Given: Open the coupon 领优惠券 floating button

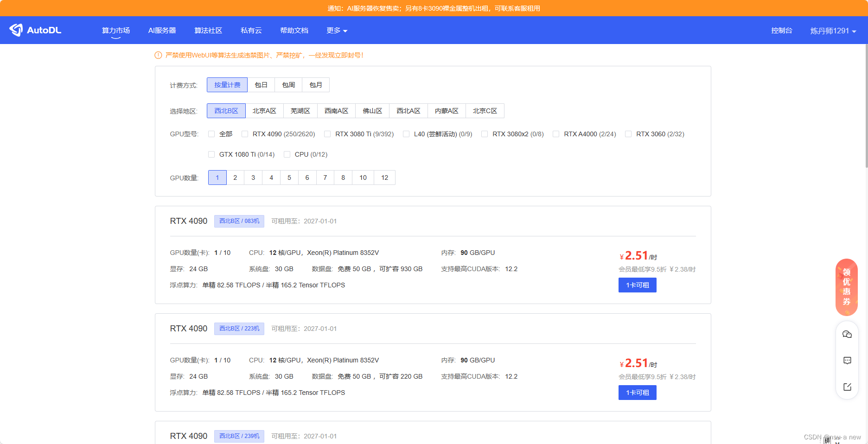Looking at the screenshot, I should click(847, 287).
